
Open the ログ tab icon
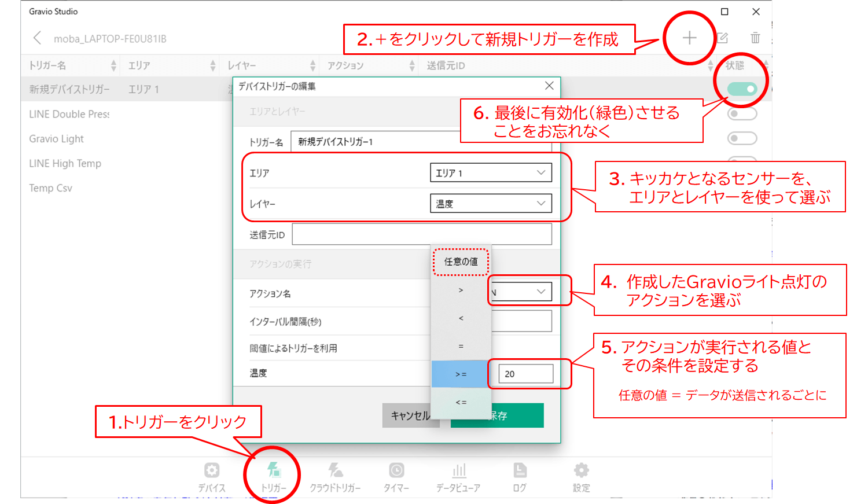tap(520, 477)
